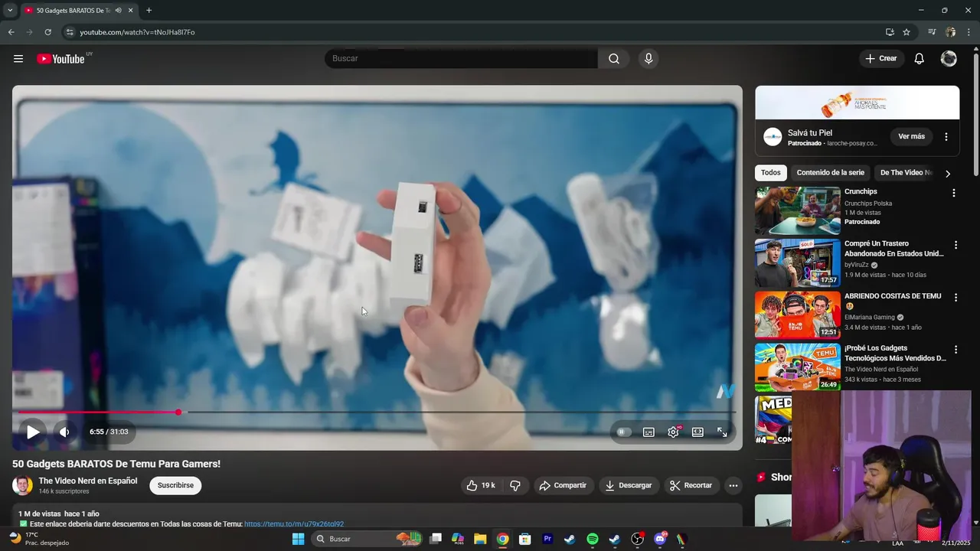The width and height of the screenshot is (980, 551).
Task: Open YouTube notifications bell
Action: pos(920,59)
